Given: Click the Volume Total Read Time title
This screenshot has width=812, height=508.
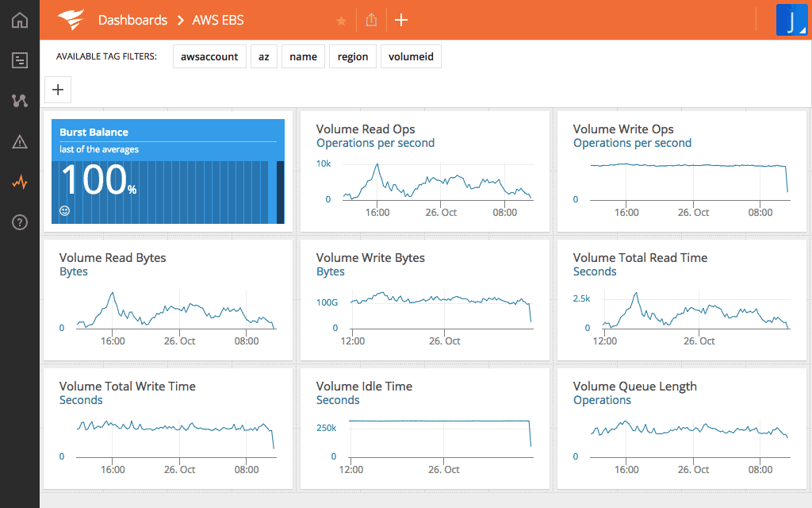Looking at the screenshot, I should pyautogui.click(x=640, y=258).
